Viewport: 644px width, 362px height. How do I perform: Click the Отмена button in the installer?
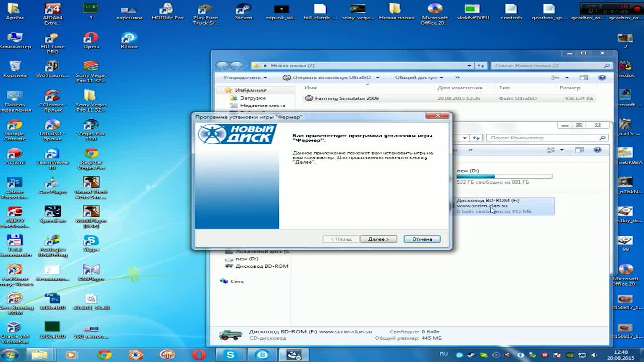[x=422, y=239]
